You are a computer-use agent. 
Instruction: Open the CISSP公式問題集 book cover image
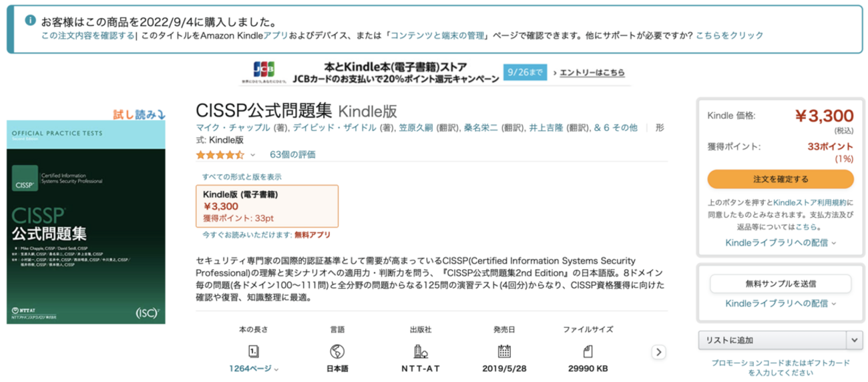coord(85,222)
